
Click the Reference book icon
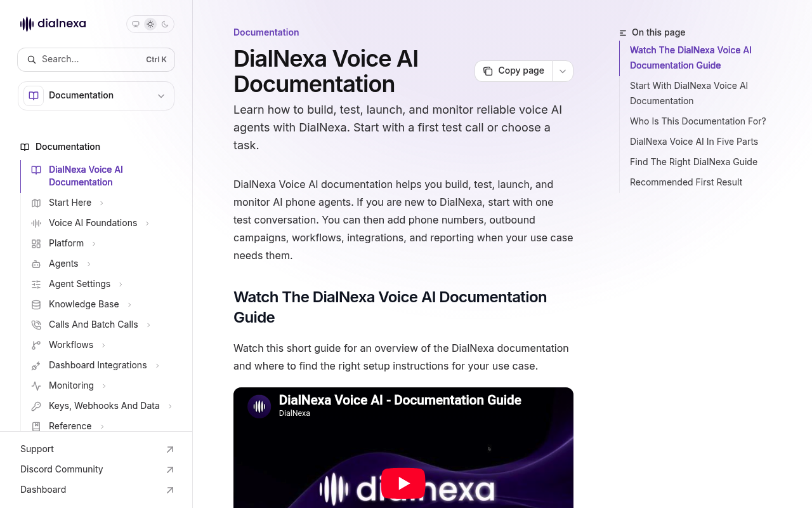click(36, 426)
